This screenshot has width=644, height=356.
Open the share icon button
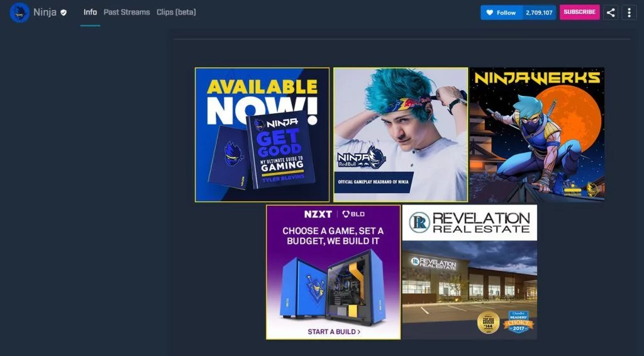611,13
